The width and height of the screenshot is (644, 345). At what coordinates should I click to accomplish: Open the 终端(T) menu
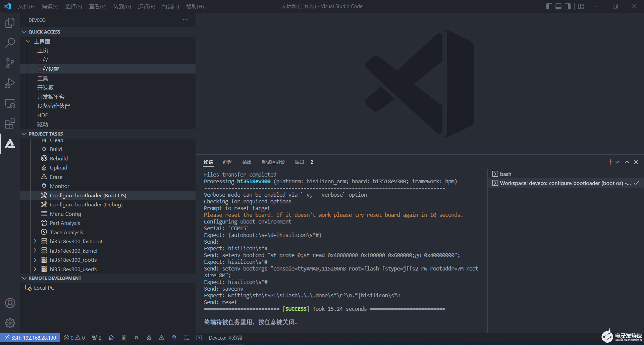[x=170, y=6]
